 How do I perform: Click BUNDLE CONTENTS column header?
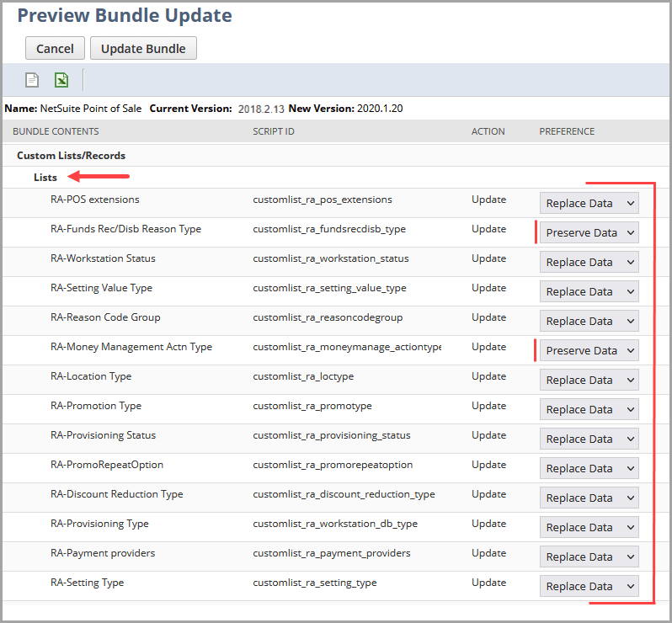(56, 131)
